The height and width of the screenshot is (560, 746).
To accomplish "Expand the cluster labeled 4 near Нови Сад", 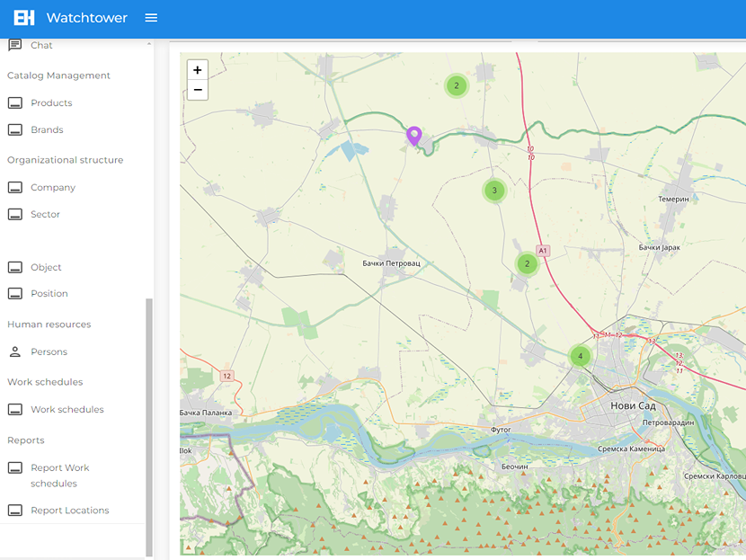I will (580, 356).
